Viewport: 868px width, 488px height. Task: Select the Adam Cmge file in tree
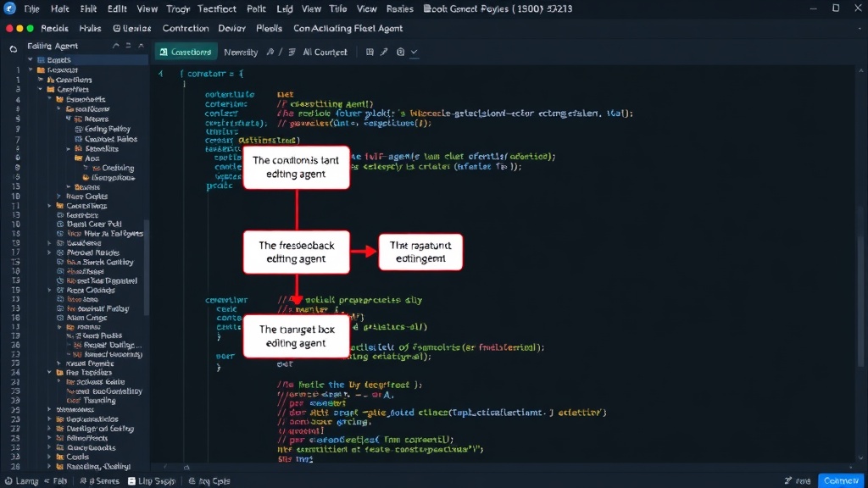(86, 318)
